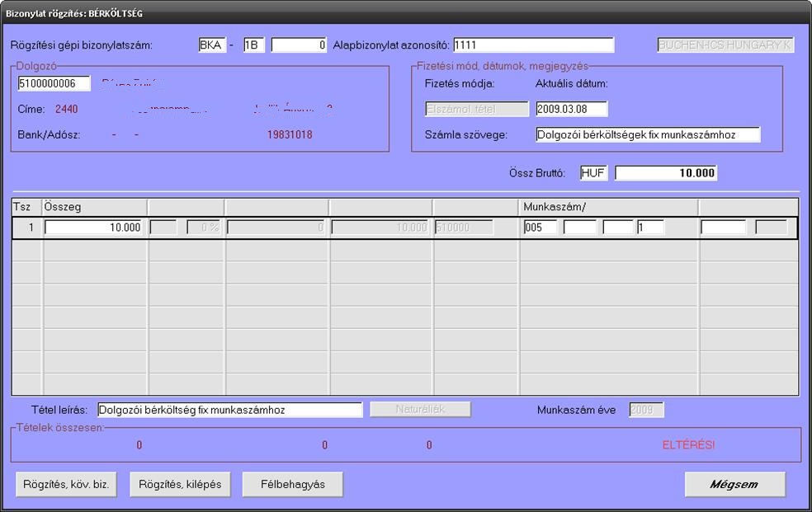Focus the Alapbizonylat azonosító field

(x=533, y=45)
